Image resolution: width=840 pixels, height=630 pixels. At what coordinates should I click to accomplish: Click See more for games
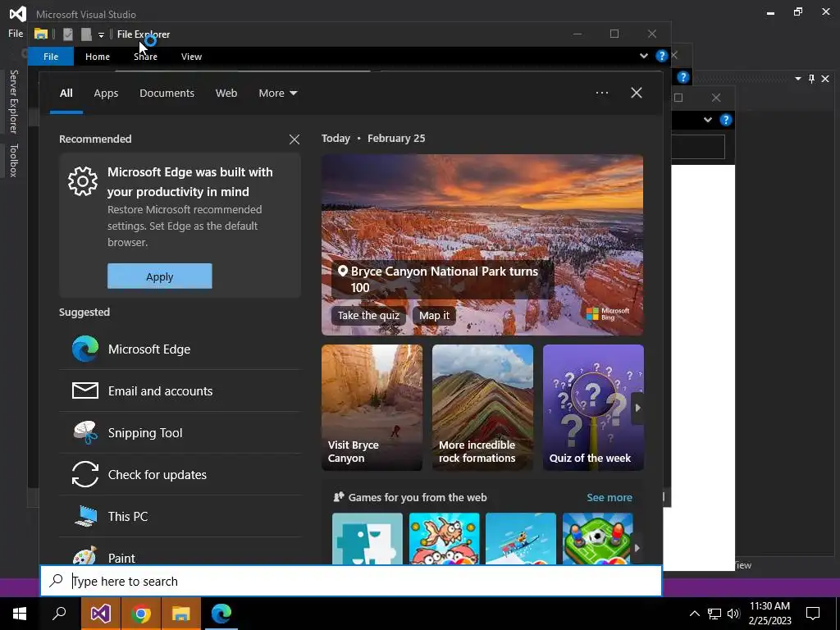coord(609,498)
